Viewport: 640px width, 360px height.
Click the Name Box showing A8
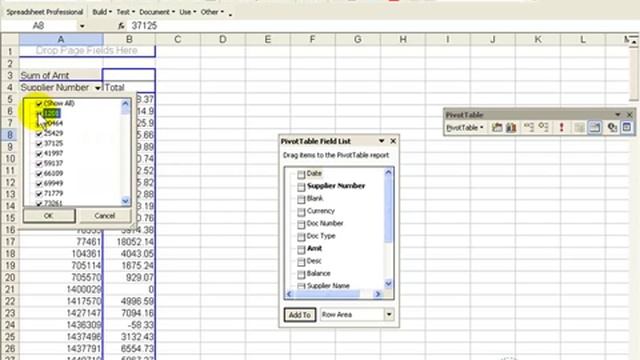[x=39, y=26]
